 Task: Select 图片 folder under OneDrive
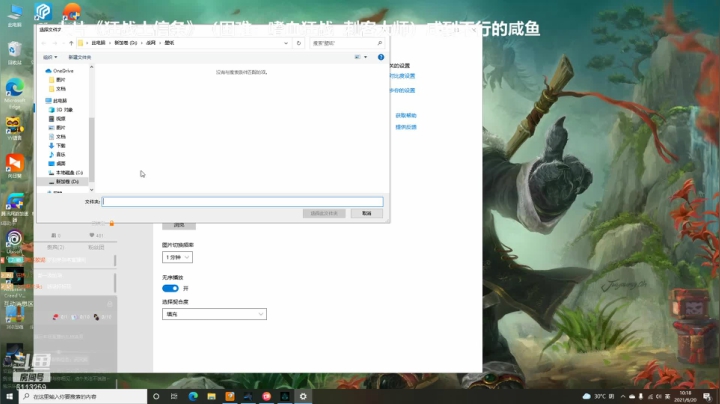[x=57, y=80]
